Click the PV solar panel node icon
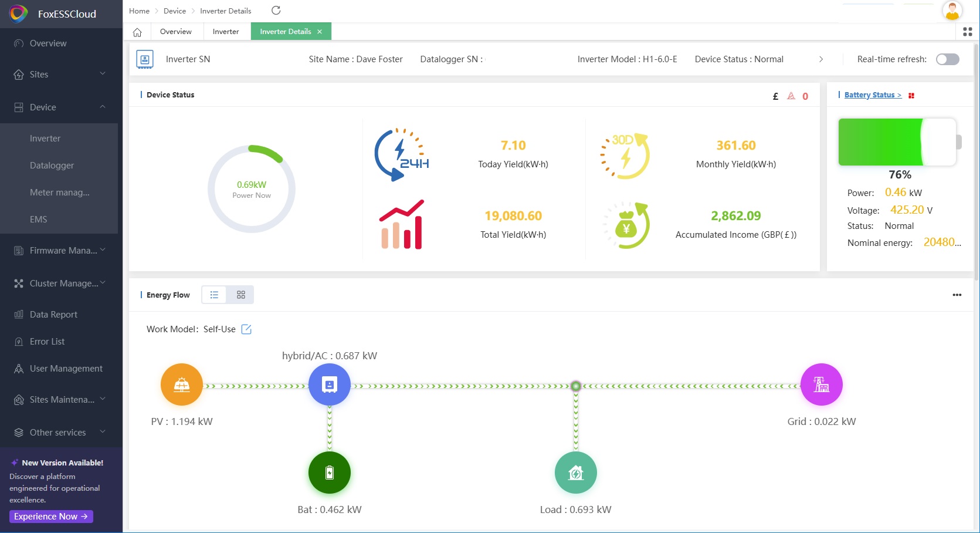This screenshot has height=533, width=980. pos(182,385)
